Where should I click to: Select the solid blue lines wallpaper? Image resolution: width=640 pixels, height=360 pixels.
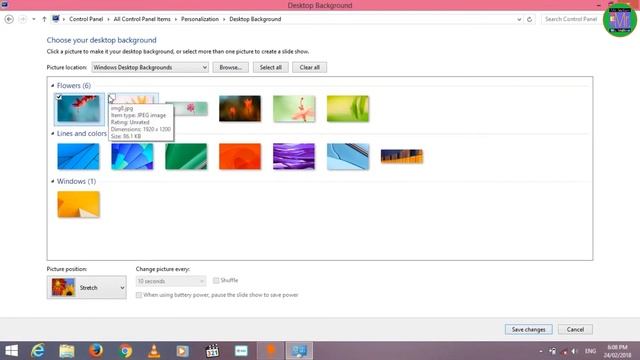pos(78,156)
